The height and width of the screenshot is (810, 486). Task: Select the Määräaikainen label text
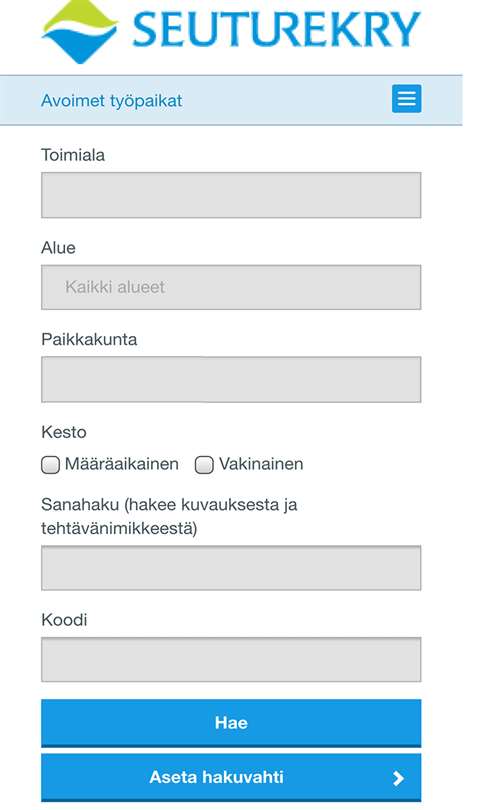122,464
